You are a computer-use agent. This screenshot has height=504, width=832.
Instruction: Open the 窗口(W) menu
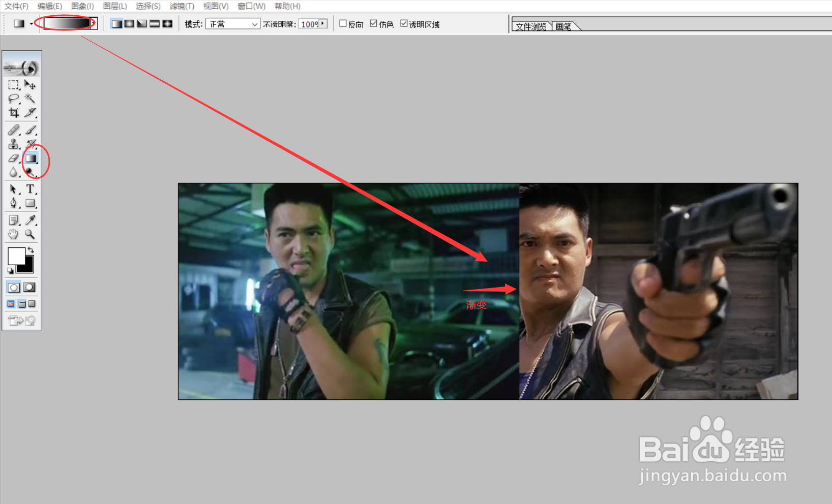(252, 6)
